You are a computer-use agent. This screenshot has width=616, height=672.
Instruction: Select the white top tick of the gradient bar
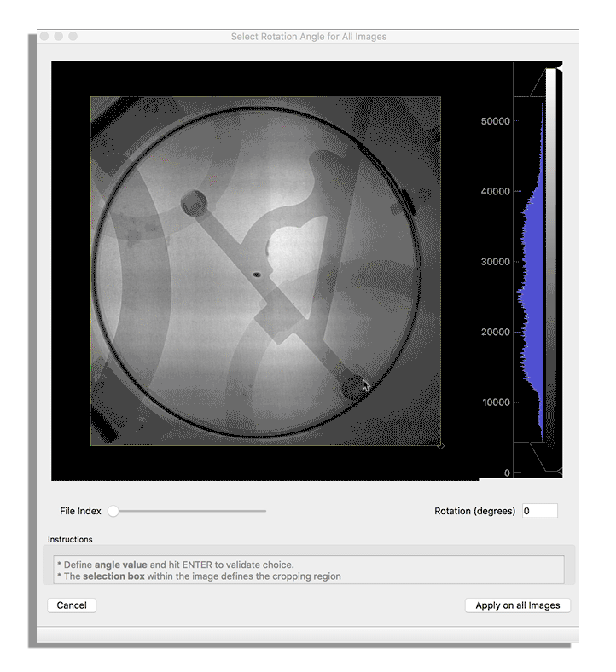point(560,67)
